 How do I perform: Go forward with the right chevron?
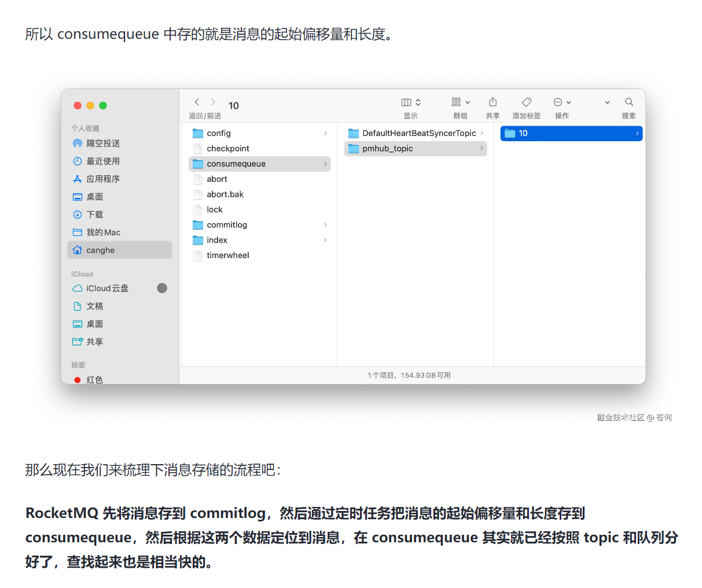tap(213, 102)
